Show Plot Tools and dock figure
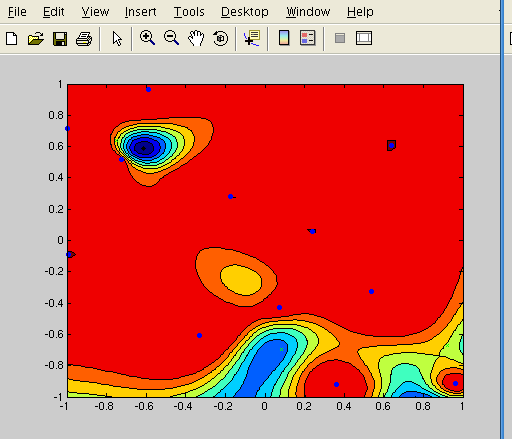The image size is (512, 439). pos(364,38)
